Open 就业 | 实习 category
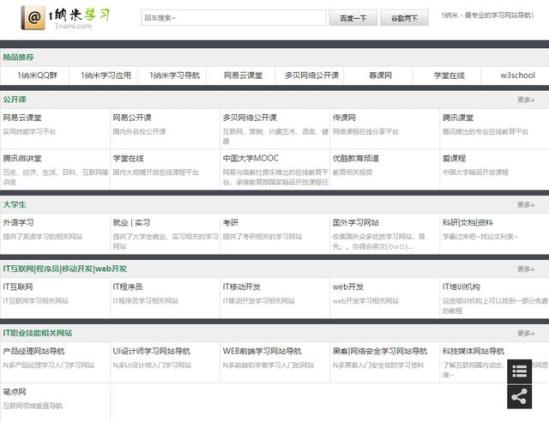This screenshot has width=549, height=422. click(x=131, y=222)
